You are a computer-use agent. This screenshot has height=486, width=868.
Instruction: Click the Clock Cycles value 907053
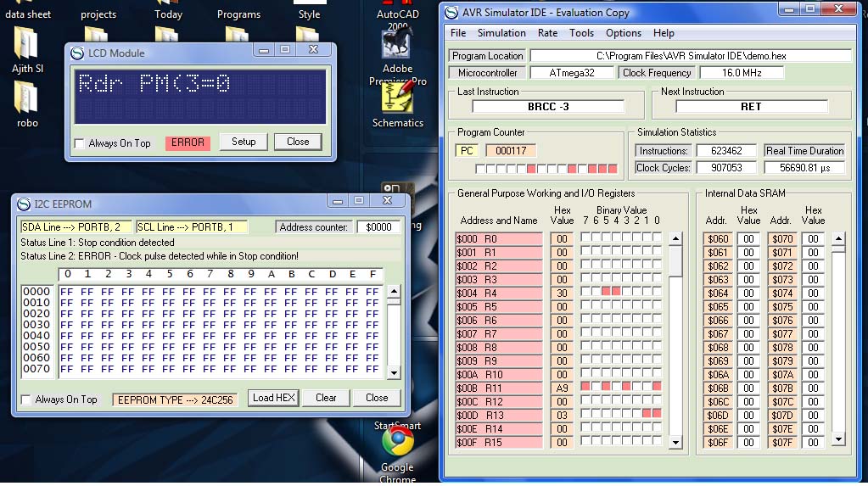coord(726,168)
